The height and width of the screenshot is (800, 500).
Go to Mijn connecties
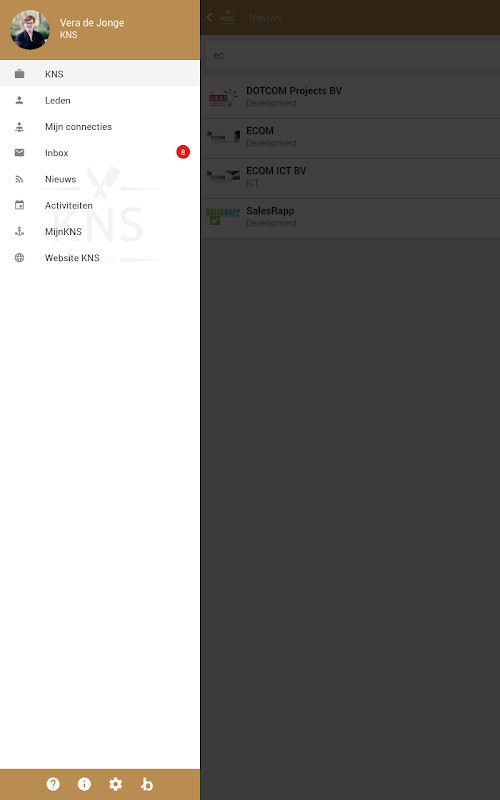100,127
